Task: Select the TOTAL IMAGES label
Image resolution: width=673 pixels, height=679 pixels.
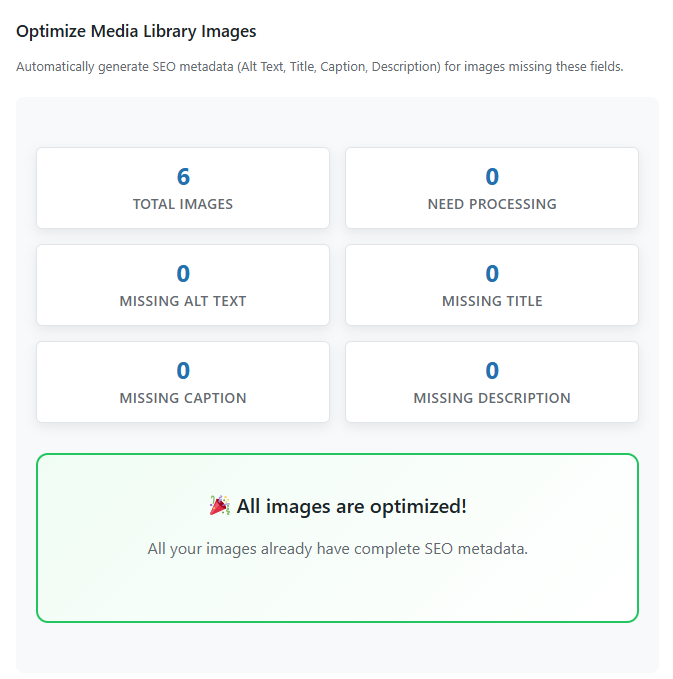Action: (183, 204)
